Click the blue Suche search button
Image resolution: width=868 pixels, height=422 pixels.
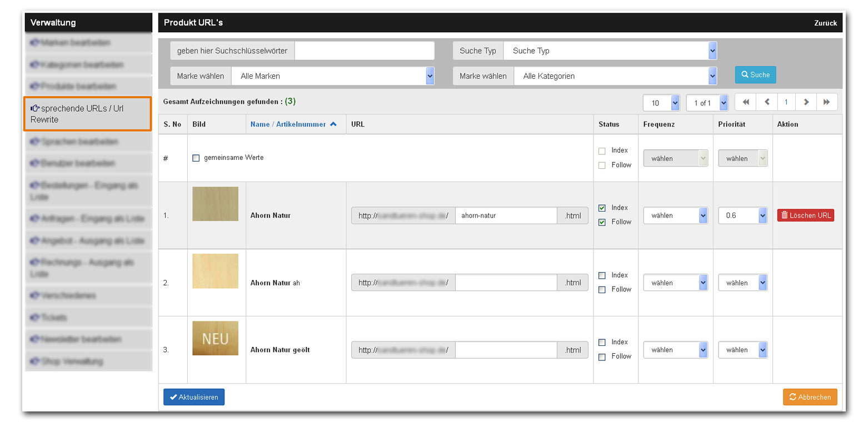pos(755,75)
